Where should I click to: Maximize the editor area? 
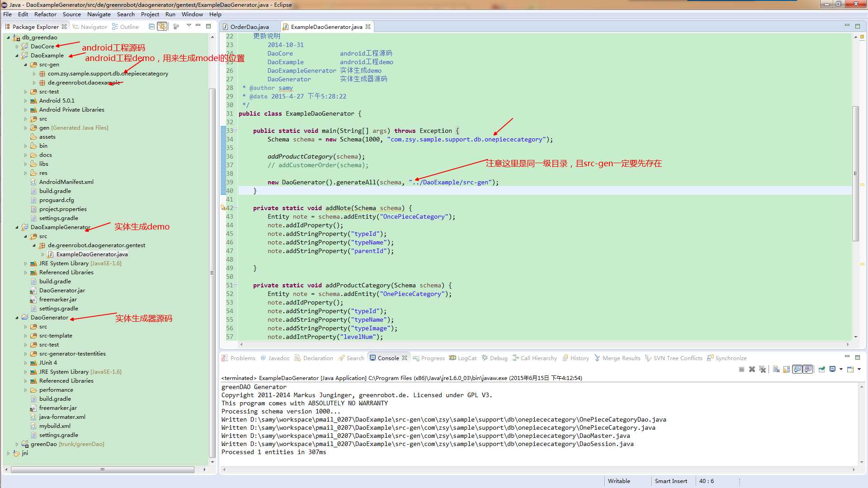[857, 26]
